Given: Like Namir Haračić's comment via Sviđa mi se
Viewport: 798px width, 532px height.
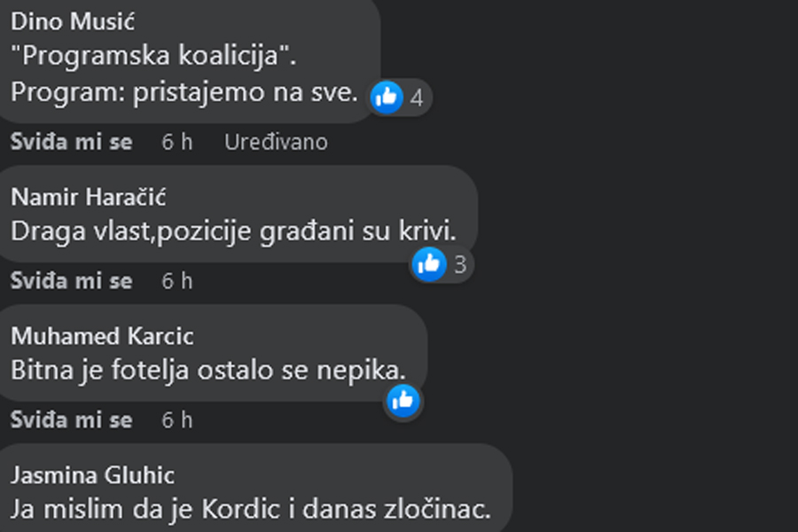Looking at the screenshot, I should [72, 281].
